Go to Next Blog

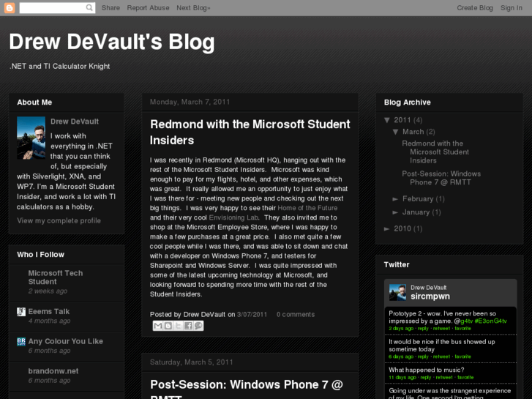pyautogui.click(x=193, y=8)
